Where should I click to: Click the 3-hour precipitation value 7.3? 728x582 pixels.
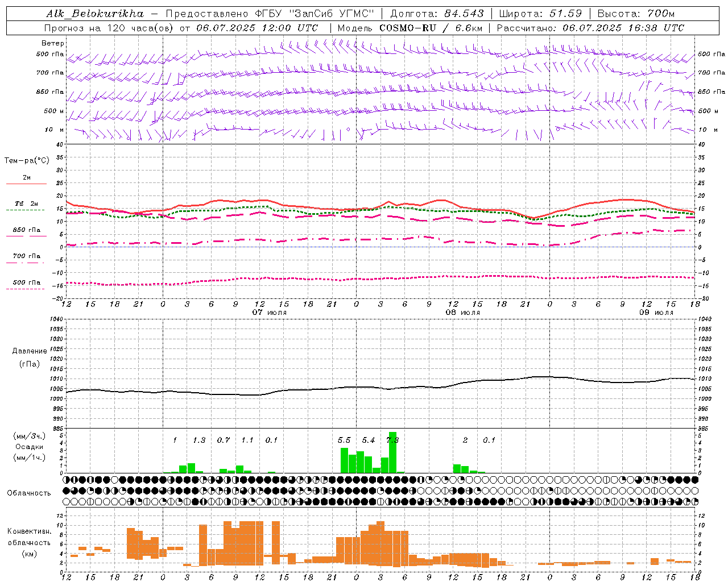[x=392, y=440]
